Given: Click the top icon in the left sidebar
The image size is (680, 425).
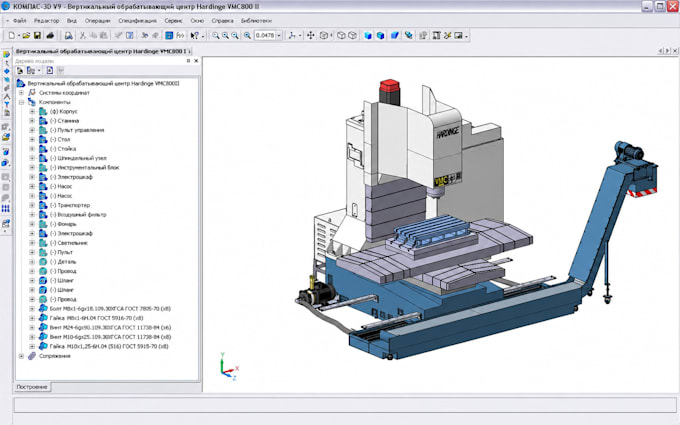Looking at the screenshot, I should coord(7,54).
